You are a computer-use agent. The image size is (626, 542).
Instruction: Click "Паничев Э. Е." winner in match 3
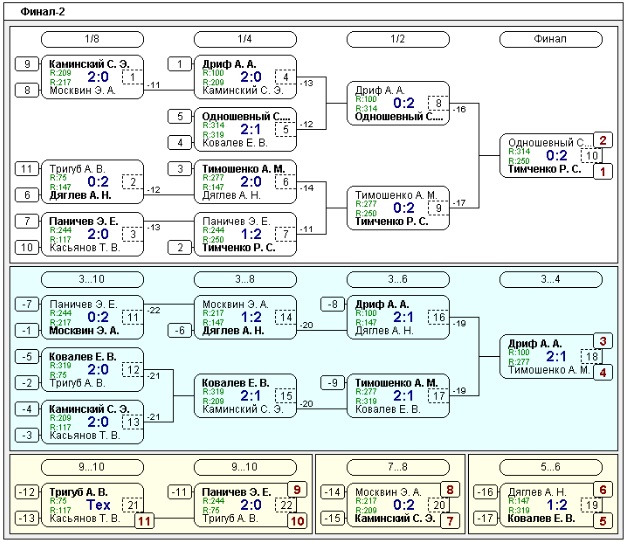pos(83,221)
